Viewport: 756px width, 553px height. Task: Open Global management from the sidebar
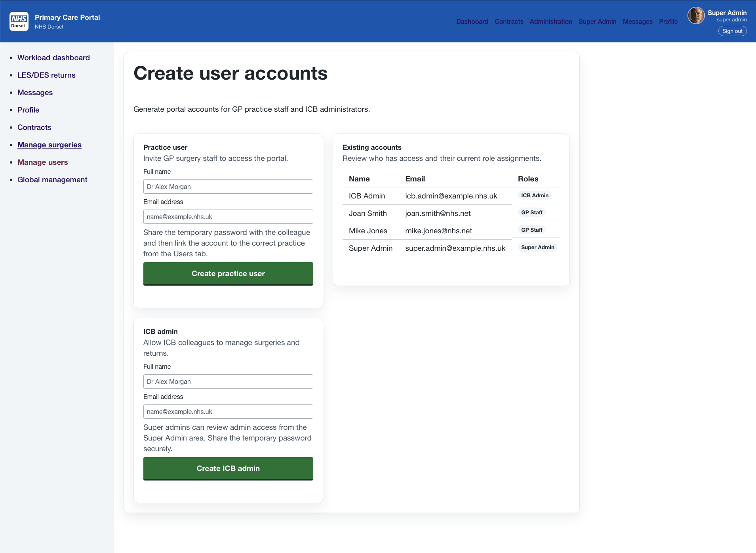52,179
